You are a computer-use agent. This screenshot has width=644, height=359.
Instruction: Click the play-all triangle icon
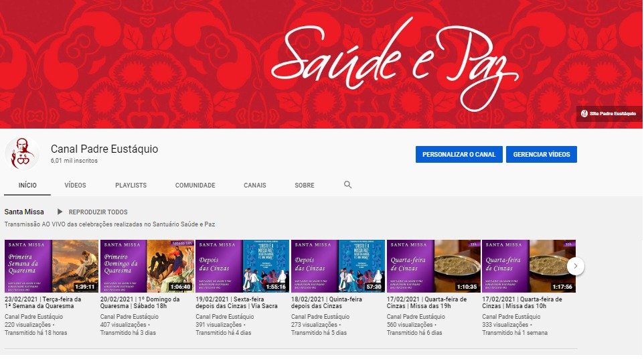tap(60, 212)
